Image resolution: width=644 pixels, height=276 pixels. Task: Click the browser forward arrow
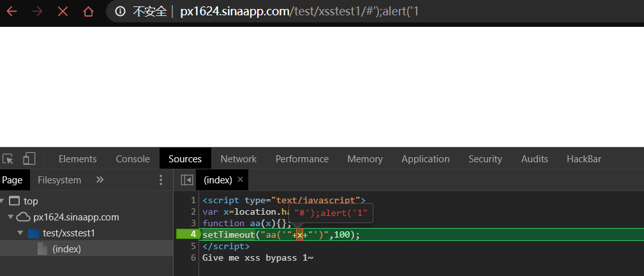(x=38, y=11)
